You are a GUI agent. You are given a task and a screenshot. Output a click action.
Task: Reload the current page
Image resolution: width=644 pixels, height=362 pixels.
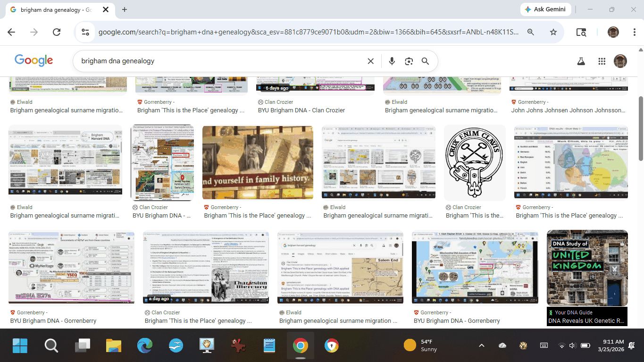57,32
